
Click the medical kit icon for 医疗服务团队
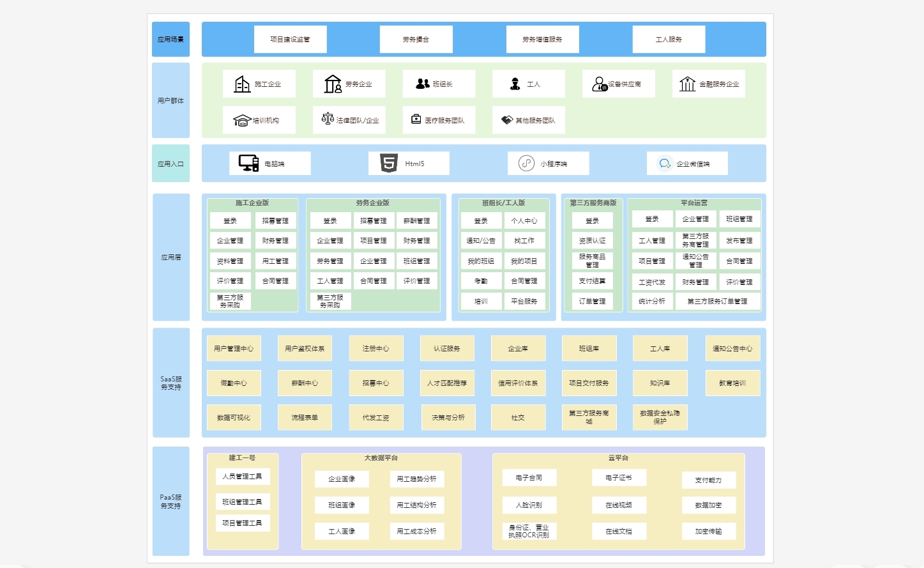tap(416, 119)
